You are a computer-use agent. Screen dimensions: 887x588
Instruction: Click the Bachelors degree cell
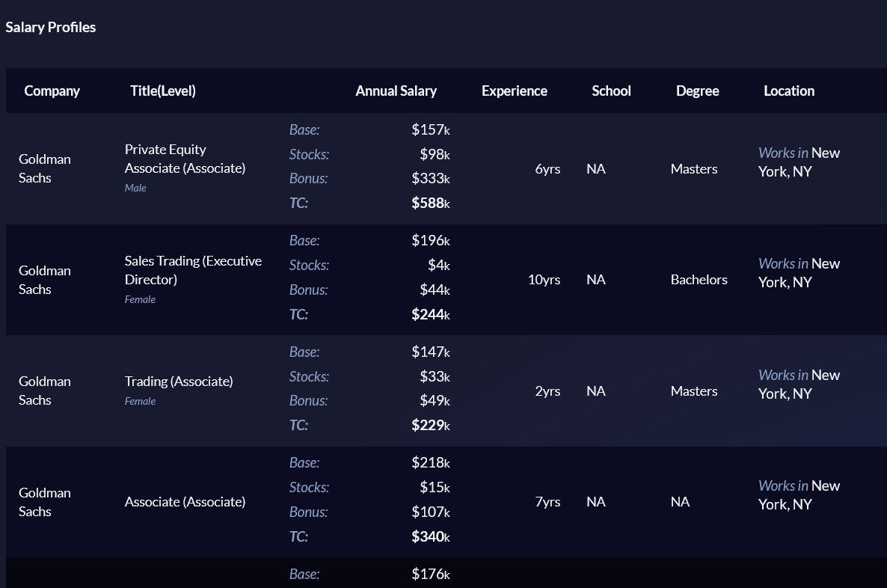pos(699,280)
